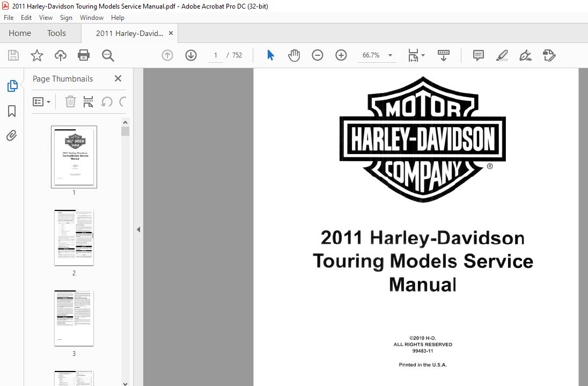588x386 pixels.
Task: Rotate page clockwise in thumbnails panel
Action: click(x=123, y=101)
